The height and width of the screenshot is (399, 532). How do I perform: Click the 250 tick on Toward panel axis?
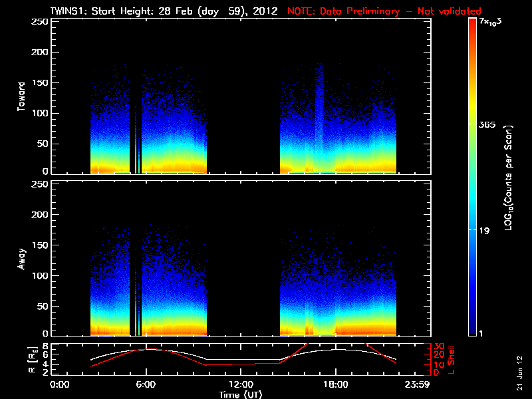tap(40, 22)
